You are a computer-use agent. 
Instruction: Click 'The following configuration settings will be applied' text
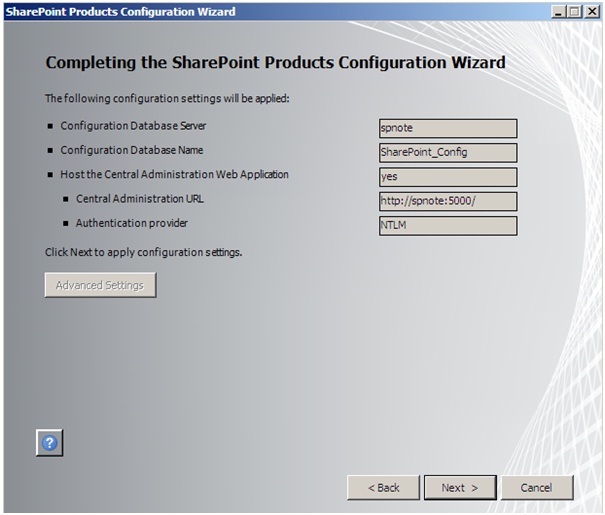[167, 99]
